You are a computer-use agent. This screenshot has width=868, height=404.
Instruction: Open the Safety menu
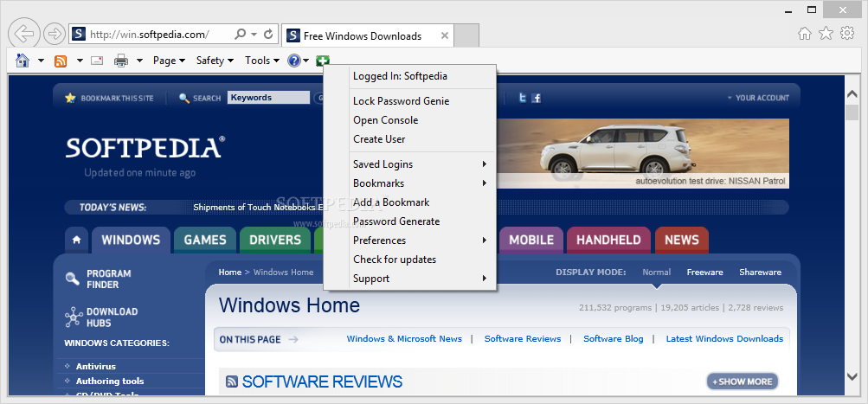point(215,61)
